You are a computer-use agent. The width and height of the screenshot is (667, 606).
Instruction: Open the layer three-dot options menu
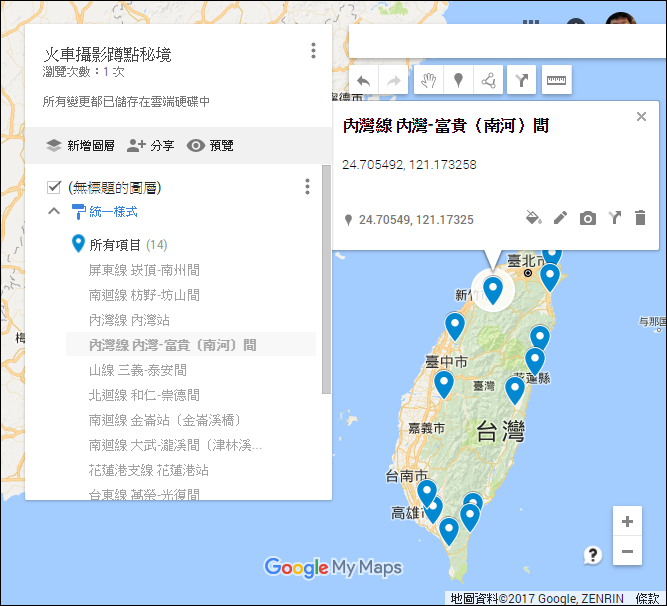click(x=307, y=187)
